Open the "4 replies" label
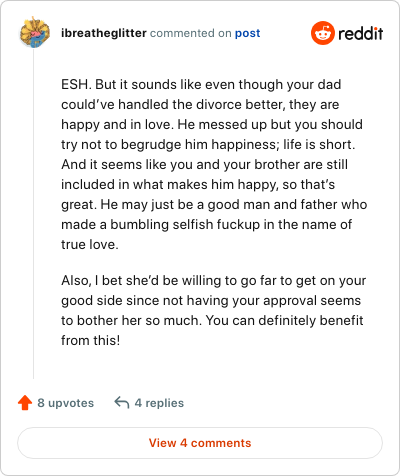 pos(159,403)
